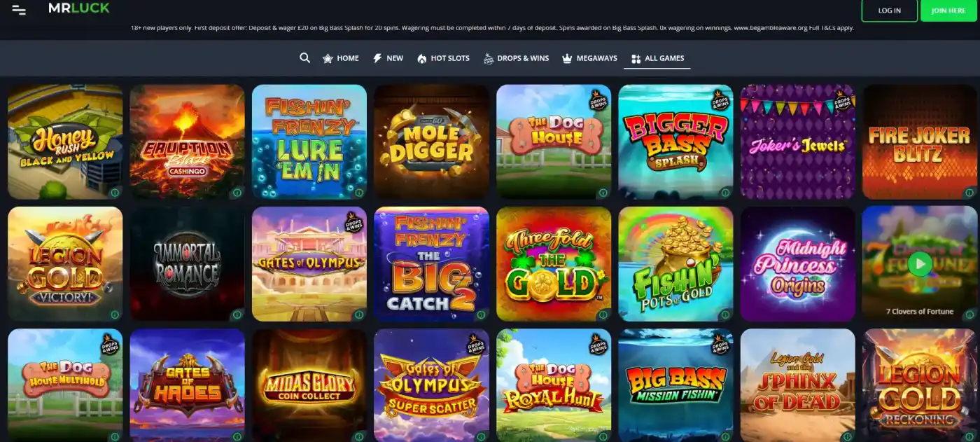Click the MrLuck logo
980x442 pixels.
click(x=78, y=8)
